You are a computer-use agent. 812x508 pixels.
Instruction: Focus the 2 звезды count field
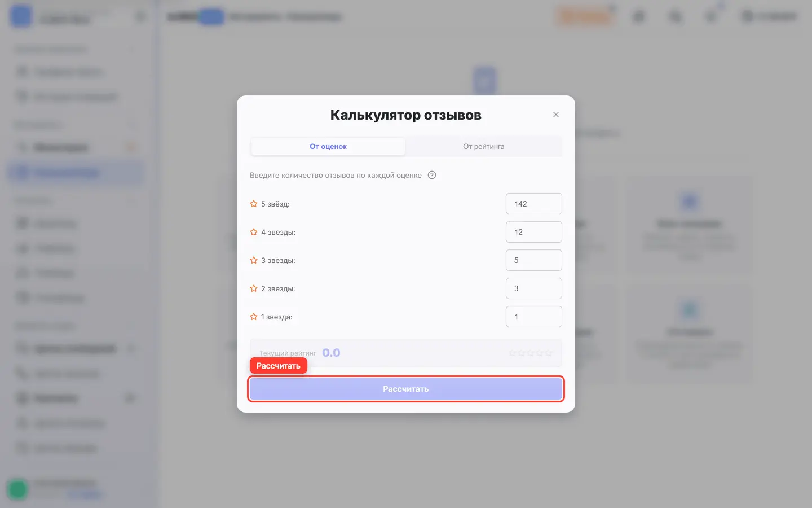[534, 288]
